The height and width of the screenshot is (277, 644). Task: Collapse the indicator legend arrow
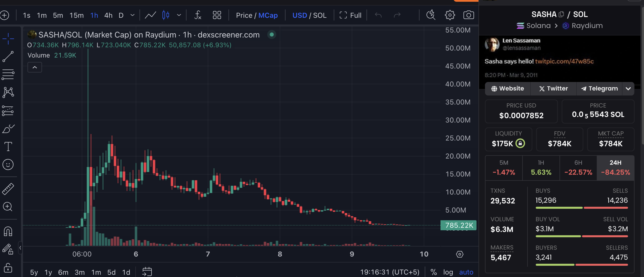35,67
